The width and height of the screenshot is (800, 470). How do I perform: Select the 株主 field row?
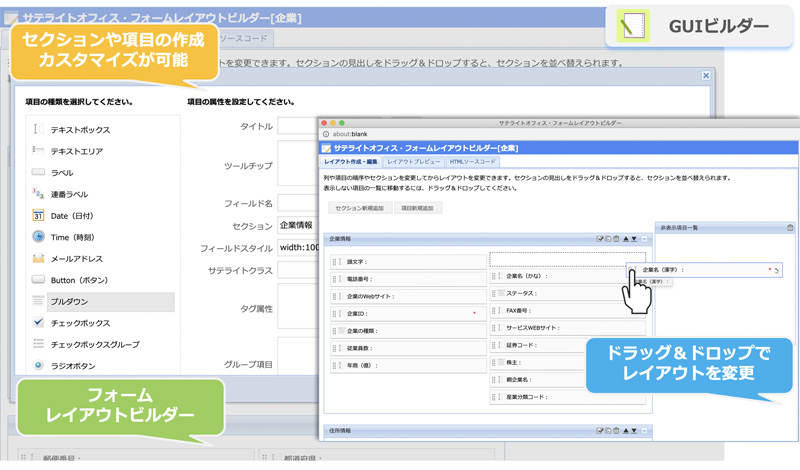coord(537,362)
